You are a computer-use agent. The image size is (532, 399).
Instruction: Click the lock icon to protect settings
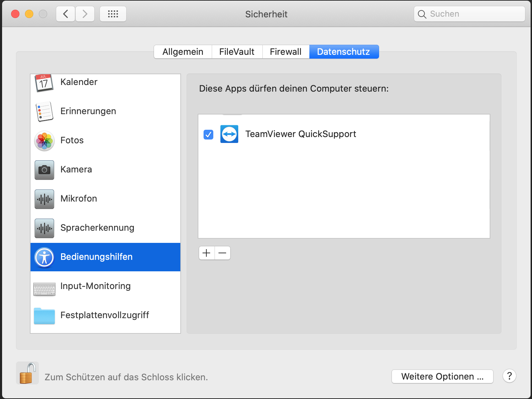pos(27,373)
